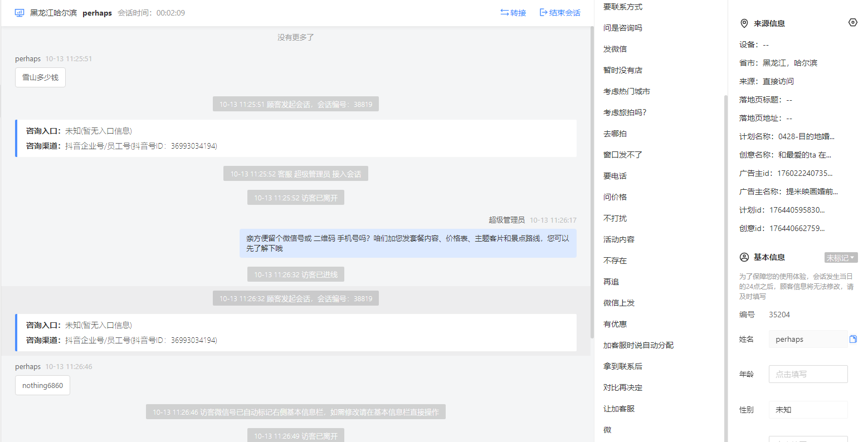Click the 省市 value 黑龙江，哈尔滨
This screenshot has width=868, height=442.
pos(790,63)
